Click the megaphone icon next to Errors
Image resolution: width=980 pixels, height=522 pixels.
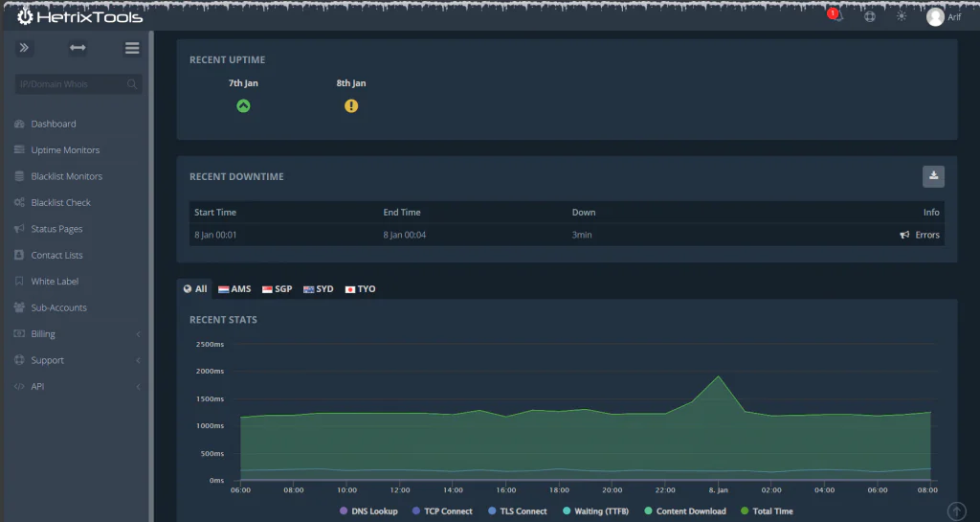[x=904, y=235]
